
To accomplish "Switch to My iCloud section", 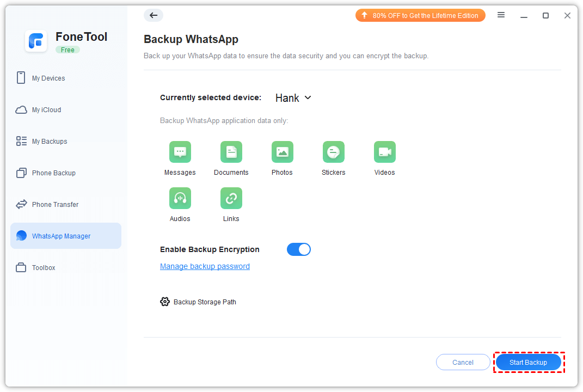I will click(x=46, y=110).
